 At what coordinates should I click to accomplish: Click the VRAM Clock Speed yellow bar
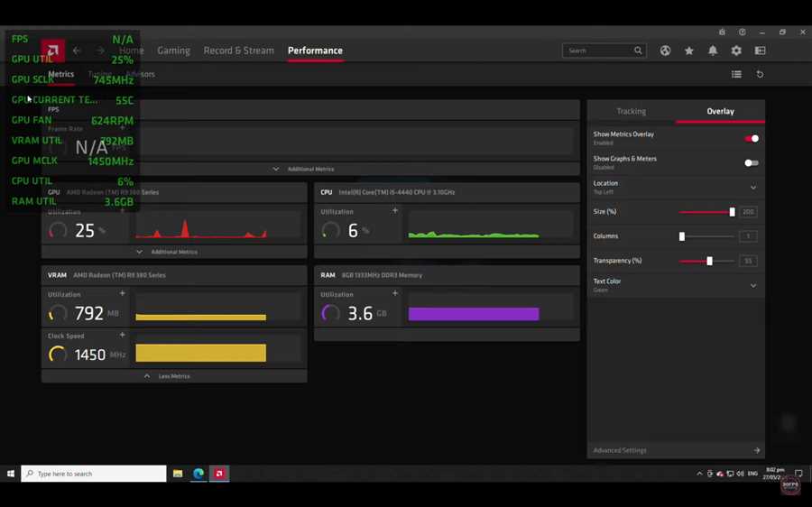[x=201, y=353]
